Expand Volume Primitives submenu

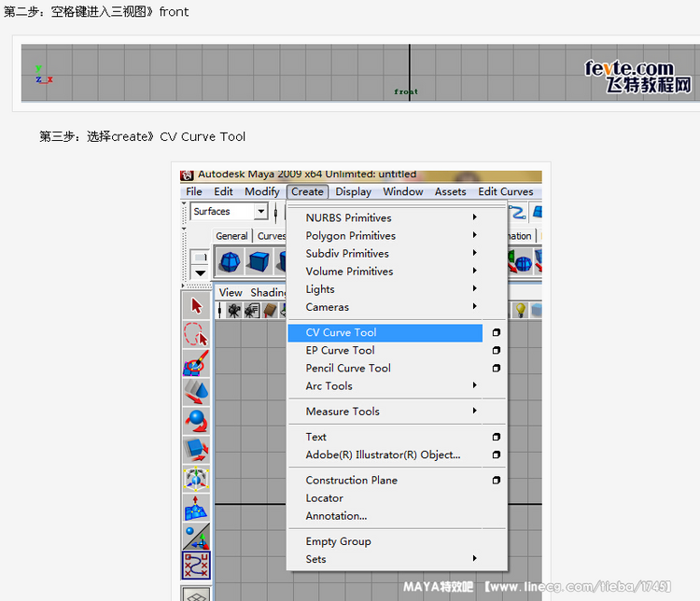tap(475, 271)
